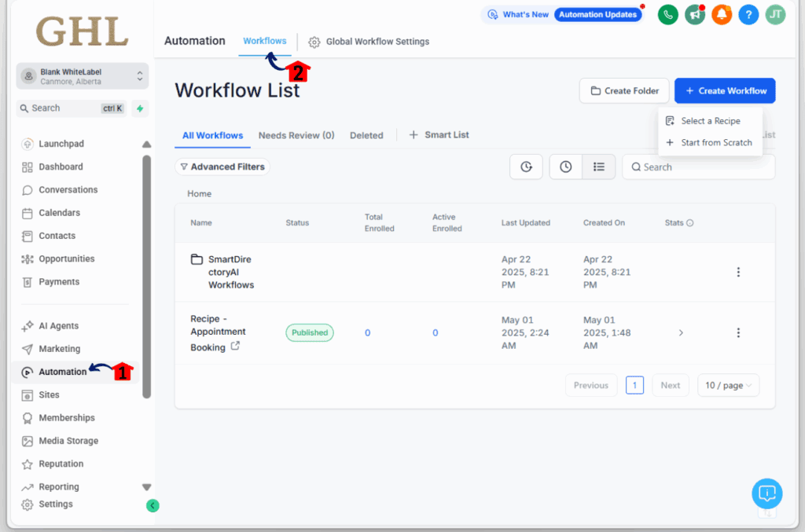
Task: Expand stats chevron for Recipe Appointment Booking
Action: pos(681,333)
